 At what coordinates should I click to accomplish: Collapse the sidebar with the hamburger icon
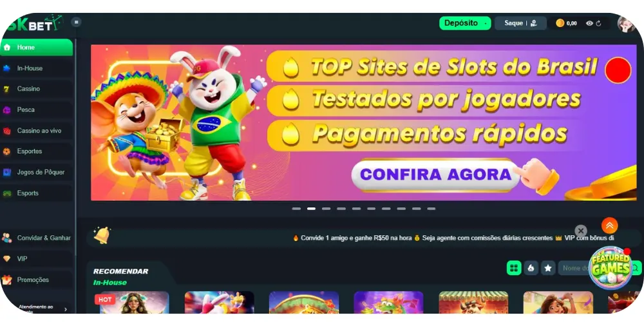(x=76, y=22)
